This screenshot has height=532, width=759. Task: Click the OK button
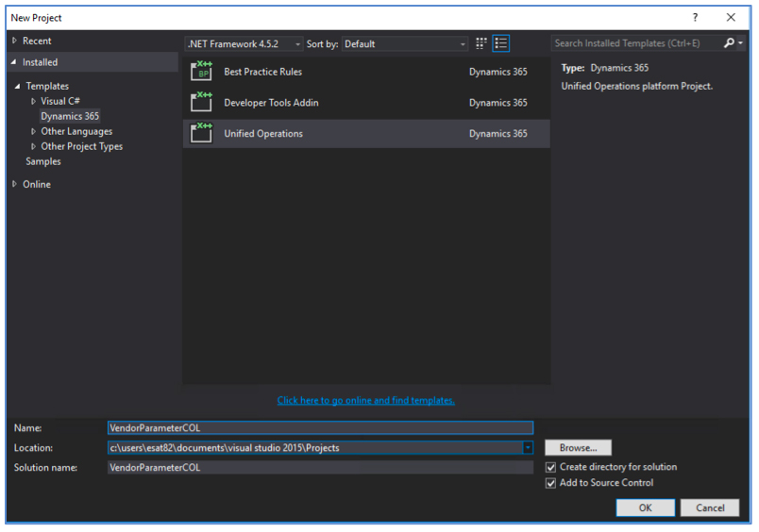(x=646, y=507)
